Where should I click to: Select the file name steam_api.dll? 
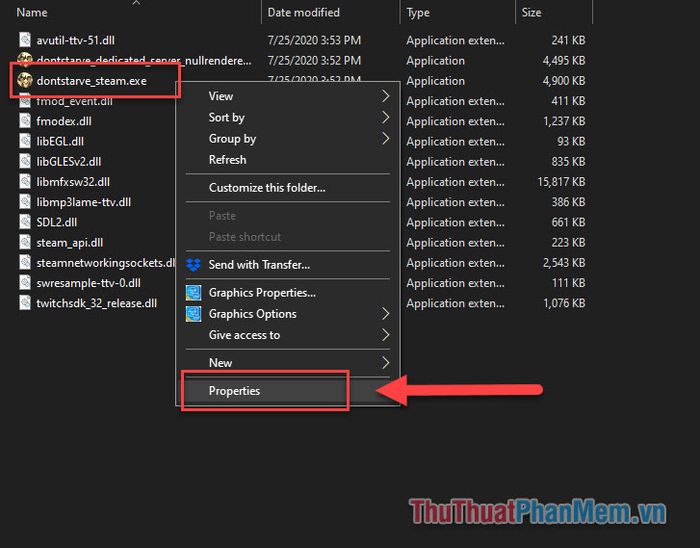click(70, 242)
